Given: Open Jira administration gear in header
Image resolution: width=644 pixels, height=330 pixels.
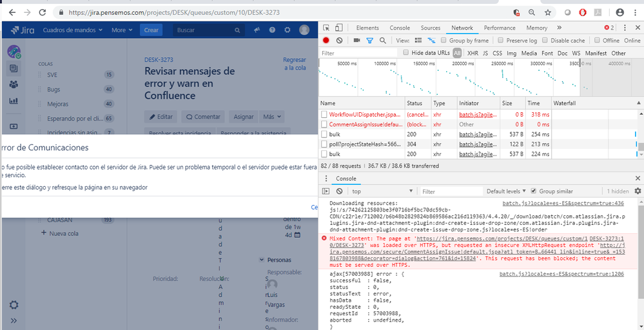Looking at the screenshot, I should coord(288,30).
